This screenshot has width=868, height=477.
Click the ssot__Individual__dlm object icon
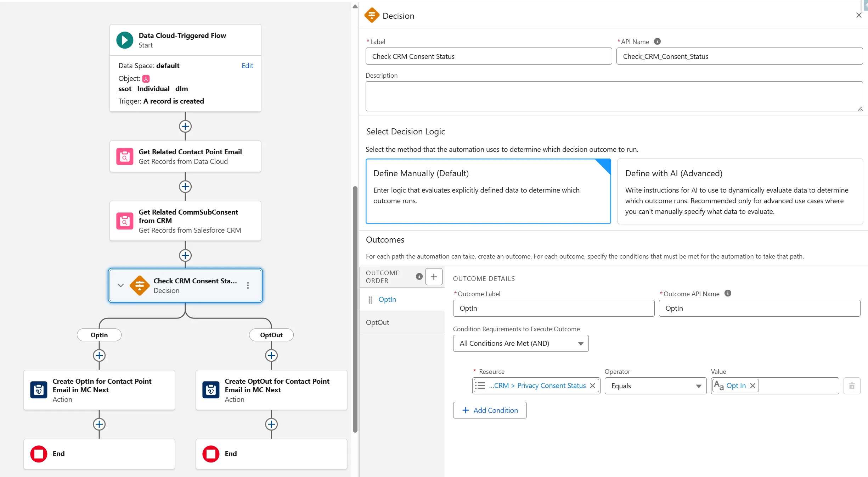[146, 79]
